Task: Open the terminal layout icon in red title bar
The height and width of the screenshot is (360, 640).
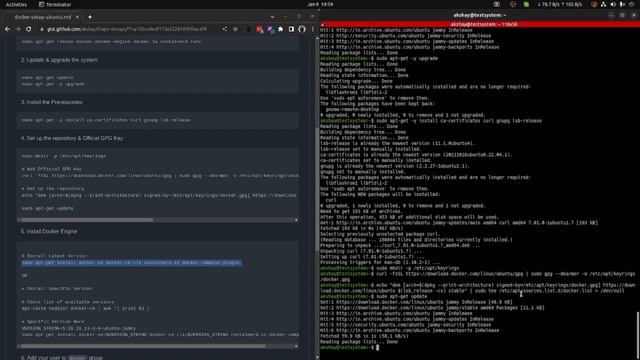Action: [322, 24]
